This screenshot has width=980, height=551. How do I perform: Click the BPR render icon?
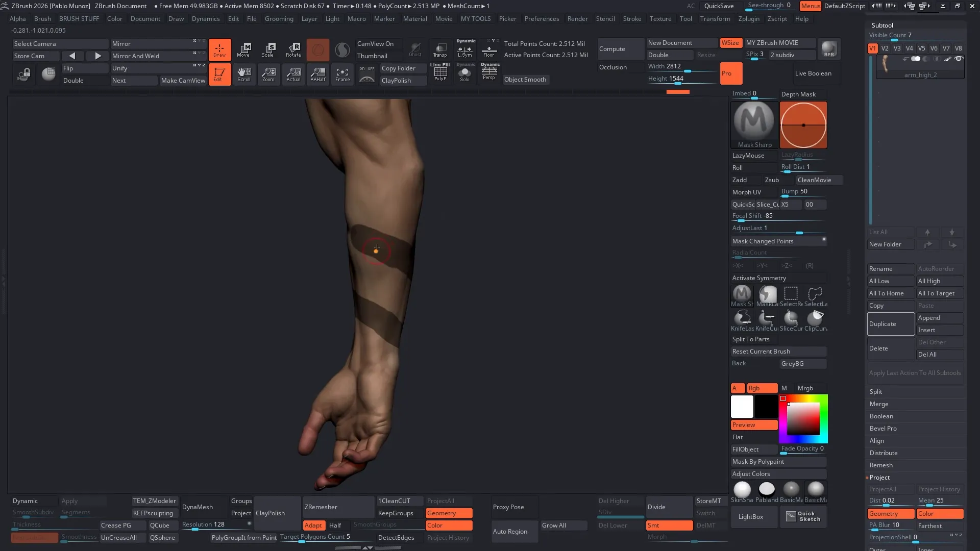(x=829, y=49)
